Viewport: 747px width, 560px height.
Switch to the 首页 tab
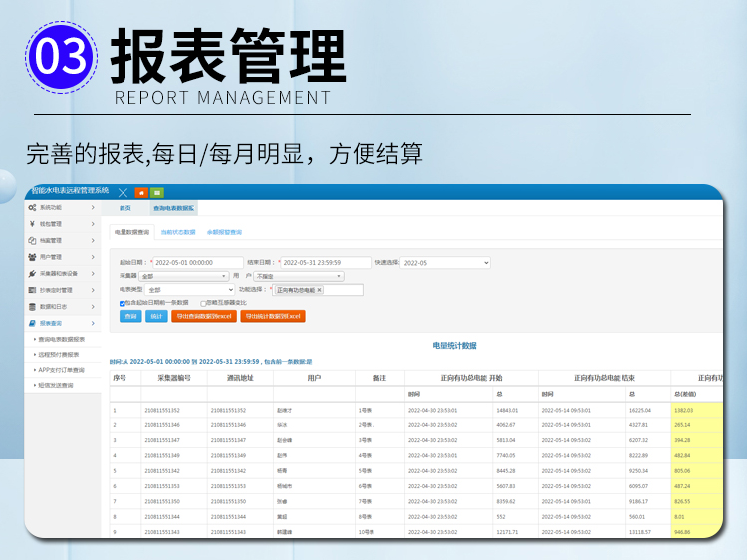point(125,208)
